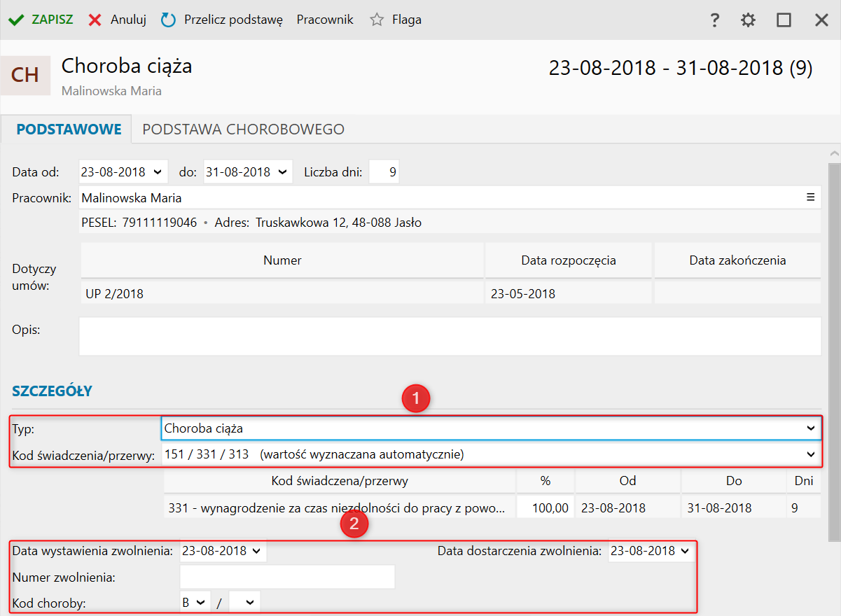This screenshot has width=841, height=616.
Task: Click the red X Anuluj icon
Action: (95, 20)
